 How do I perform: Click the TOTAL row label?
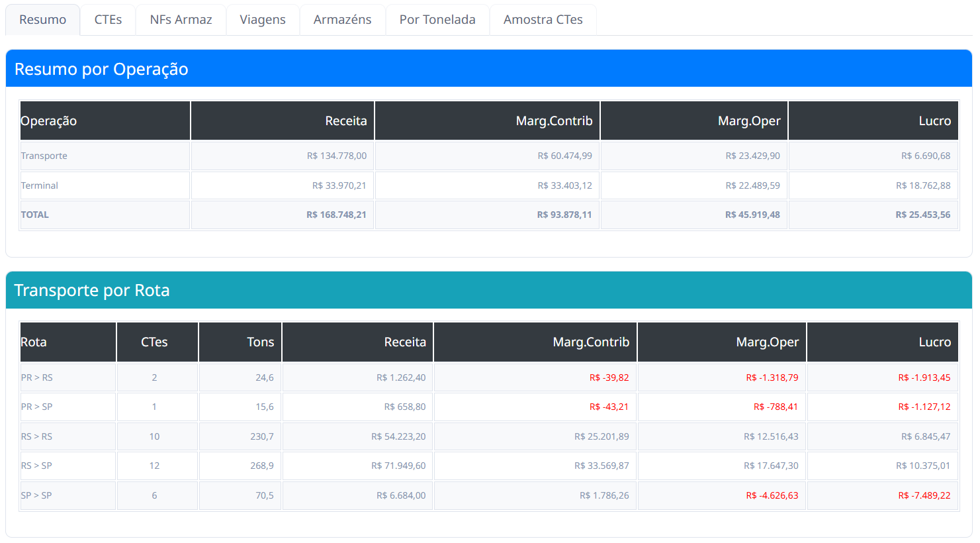tap(35, 215)
